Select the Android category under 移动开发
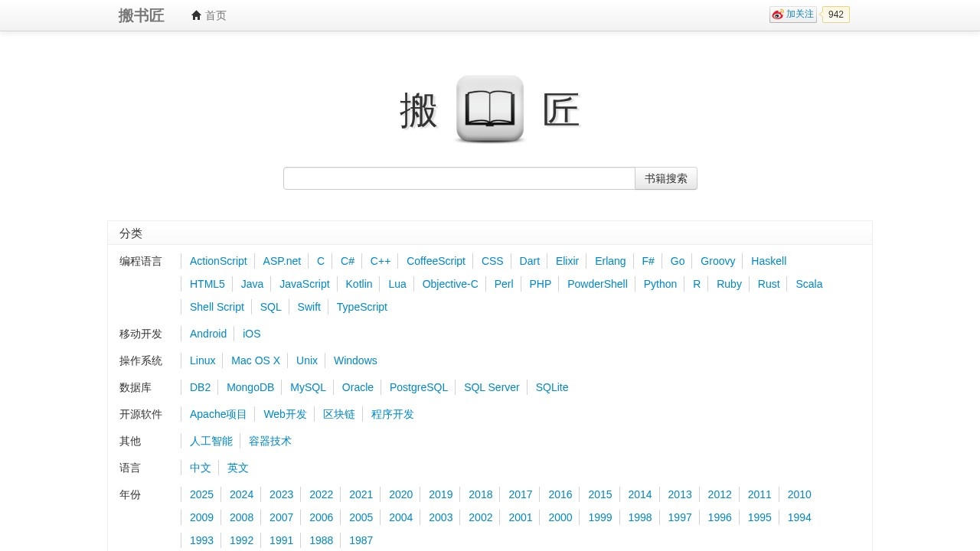Viewport: 980px width, 551px height. point(208,334)
